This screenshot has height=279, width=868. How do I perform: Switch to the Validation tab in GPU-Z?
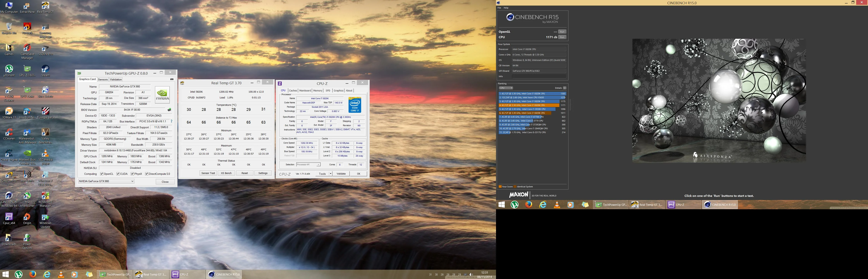[x=116, y=79]
